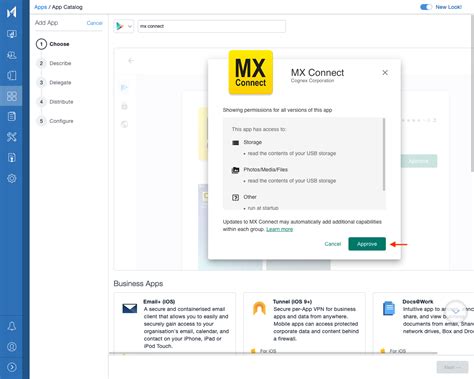
Task: Click the page vertical scrollbar on the right
Action: 472,93
